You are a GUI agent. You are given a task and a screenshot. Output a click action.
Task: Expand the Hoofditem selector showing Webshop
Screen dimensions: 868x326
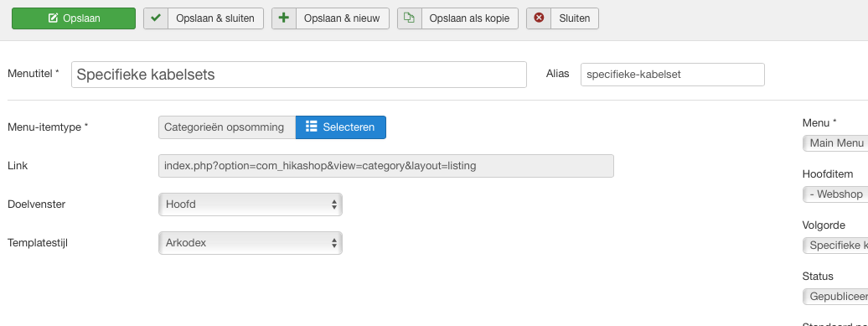pos(835,194)
